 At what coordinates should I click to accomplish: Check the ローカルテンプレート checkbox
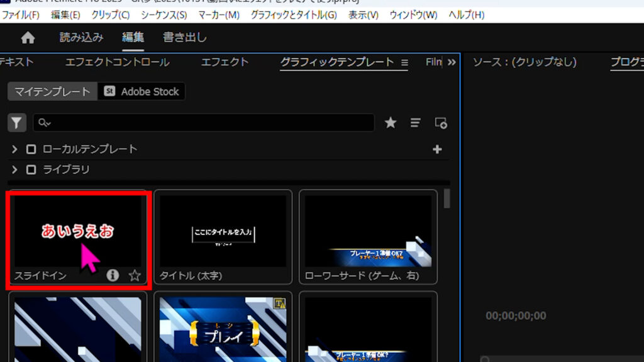point(31,150)
